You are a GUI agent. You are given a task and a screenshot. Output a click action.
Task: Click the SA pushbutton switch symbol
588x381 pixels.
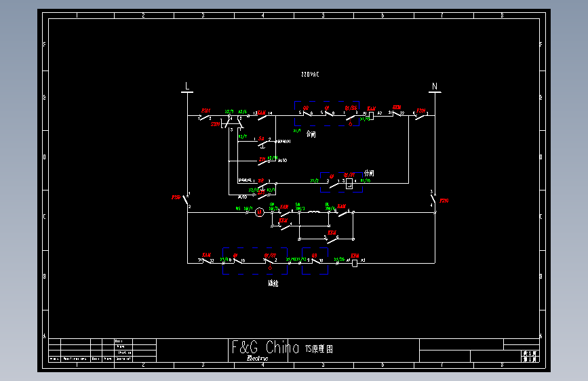pyautogui.click(x=262, y=144)
